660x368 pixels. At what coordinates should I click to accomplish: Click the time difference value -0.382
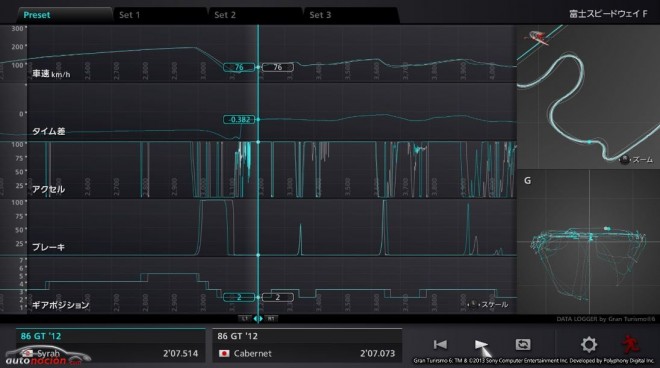click(239, 120)
